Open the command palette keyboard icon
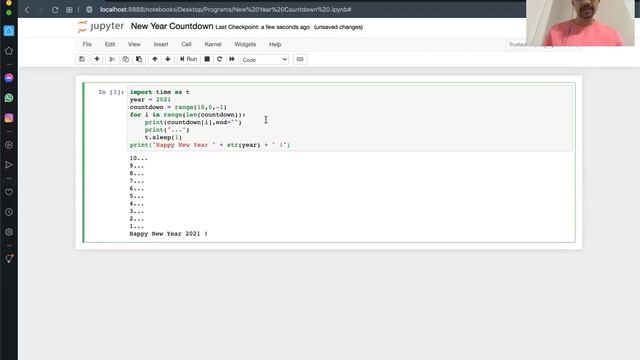 [x=300, y=59]
